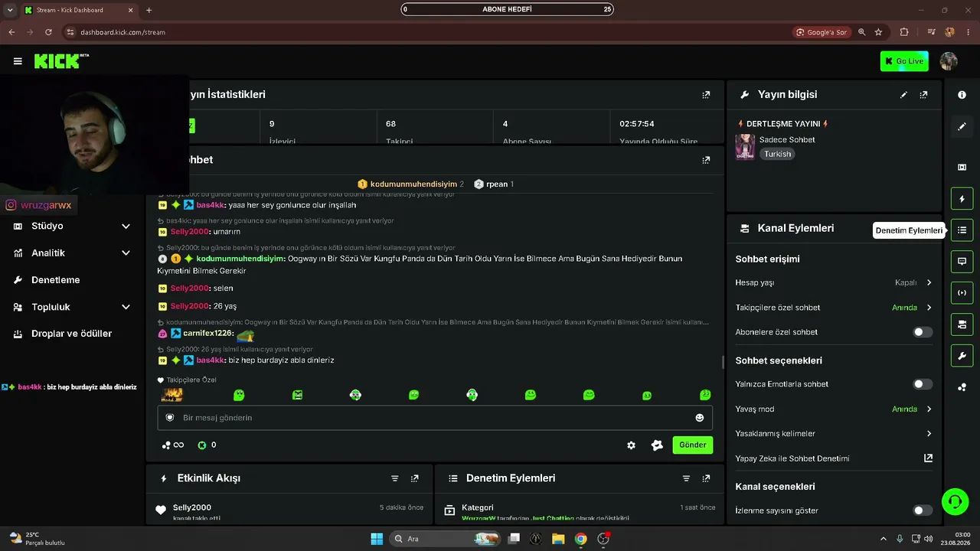
Task: Open the browser tab search dropdown
Action: 10,10
